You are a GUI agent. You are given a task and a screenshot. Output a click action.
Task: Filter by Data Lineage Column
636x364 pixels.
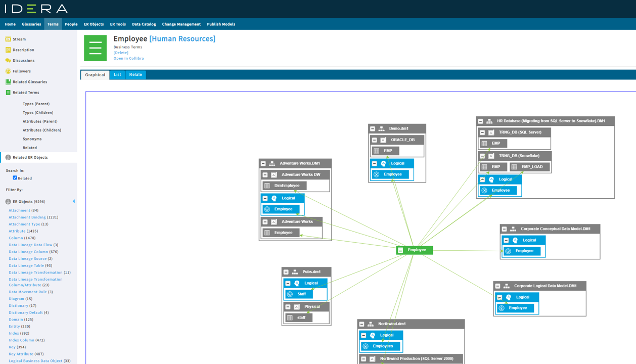(28, 252)
